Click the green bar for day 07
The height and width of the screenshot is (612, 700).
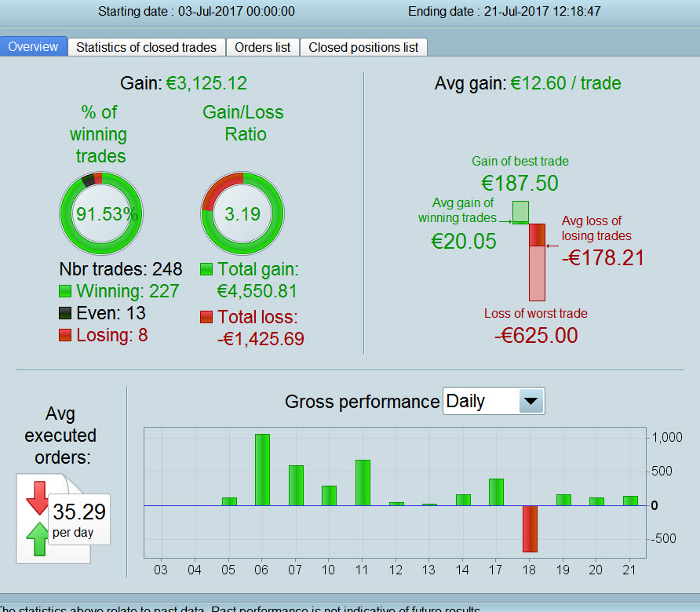296,486
